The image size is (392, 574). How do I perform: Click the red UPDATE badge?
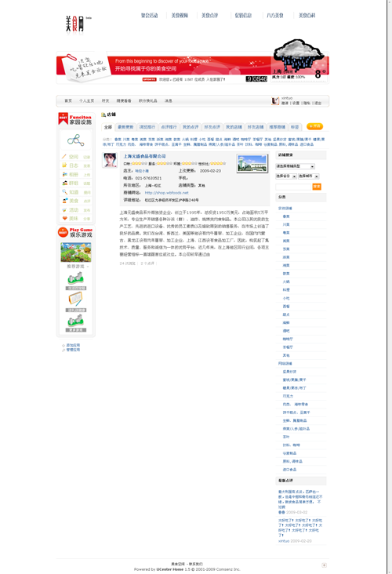tap(149, 79)
